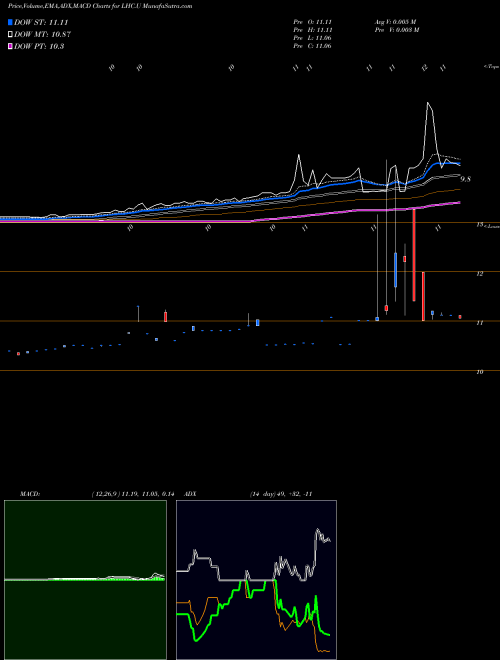Click the MACD values '(12,26,9) 11.19, 11.05, 0.14'
The height and width of the screenshot is (660, 500).
133,494
